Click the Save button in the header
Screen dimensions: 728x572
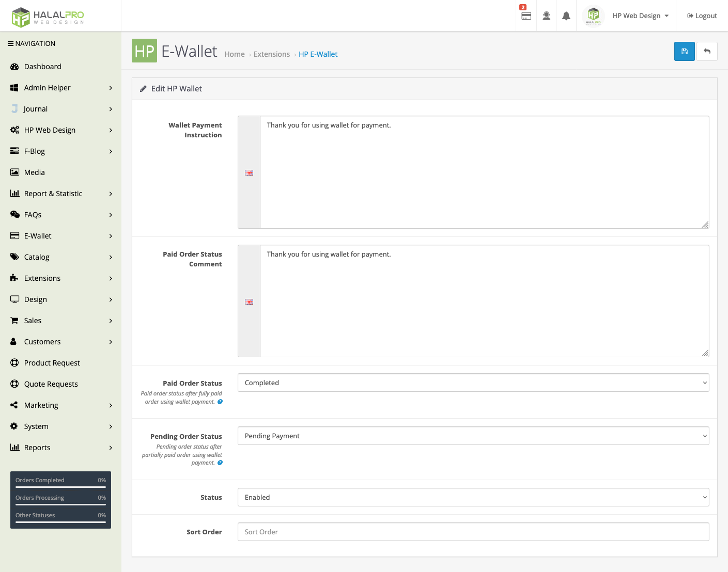[684, 51]
